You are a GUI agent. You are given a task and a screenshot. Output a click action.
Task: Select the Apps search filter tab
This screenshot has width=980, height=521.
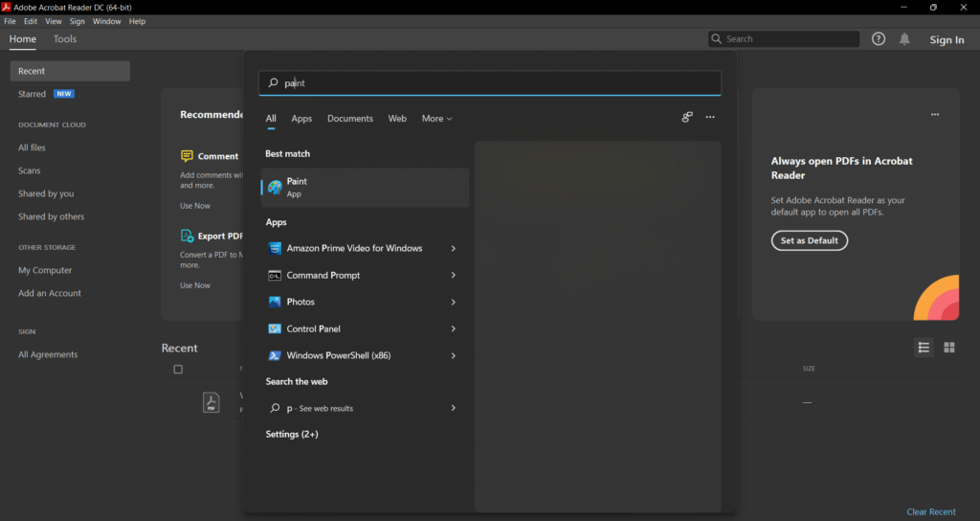(301, 118)
